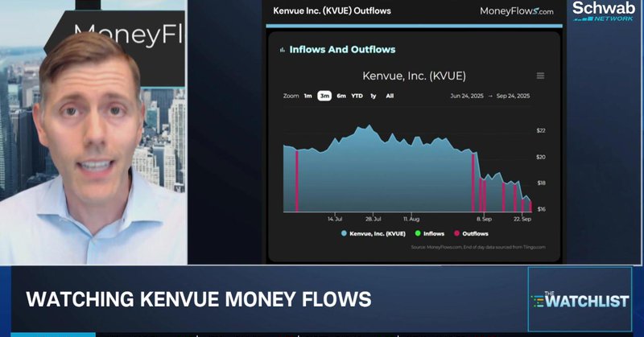Click the green Inflows legend dot

click(x=418, y=233)
